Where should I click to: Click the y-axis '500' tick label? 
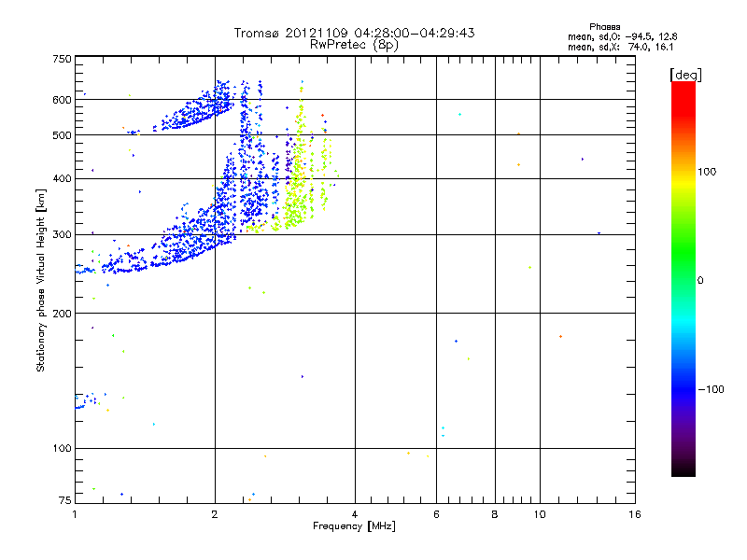point(62,135)
